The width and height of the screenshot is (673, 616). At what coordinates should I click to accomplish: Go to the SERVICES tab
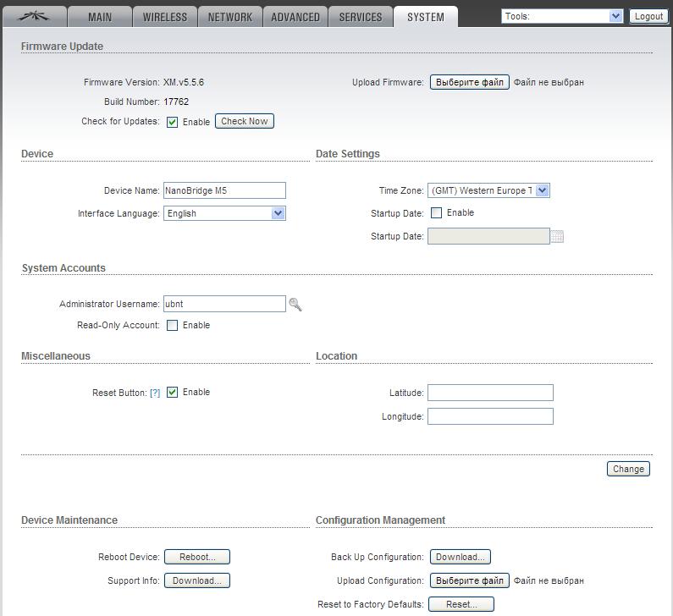tap(361, 17)
